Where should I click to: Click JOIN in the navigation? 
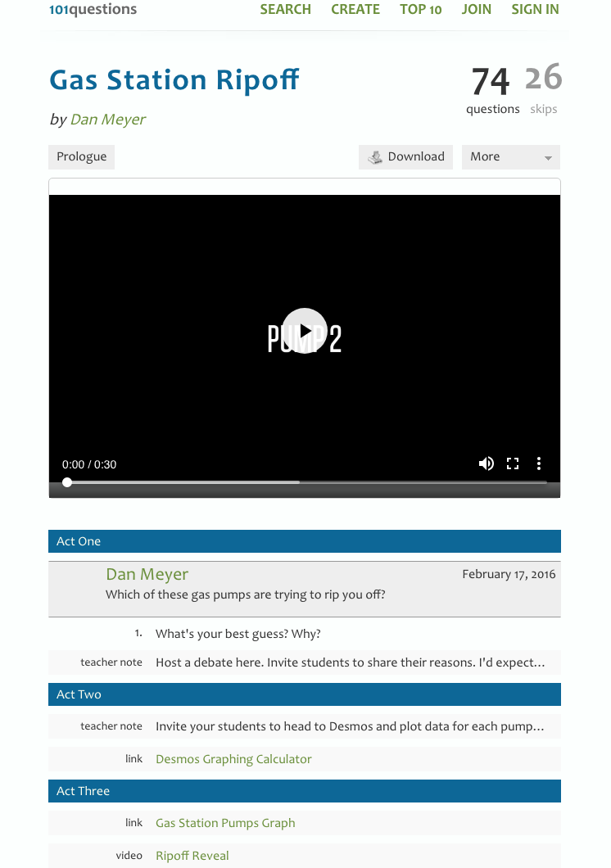[476, 10]
